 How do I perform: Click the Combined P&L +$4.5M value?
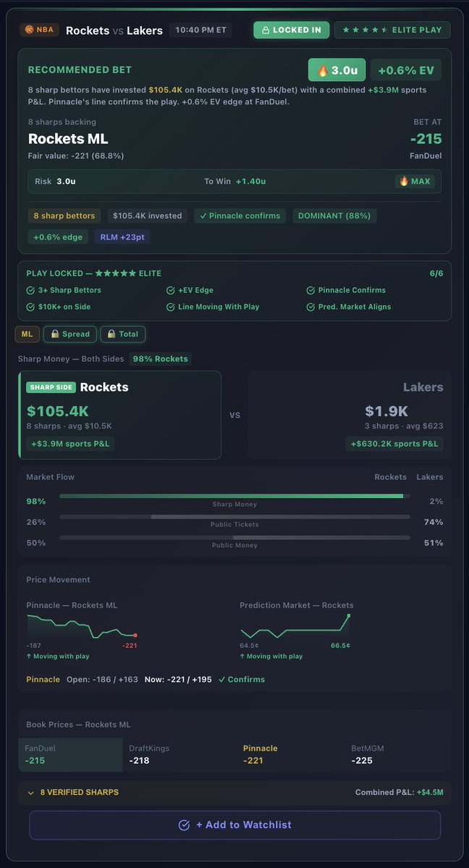[430, 793]
